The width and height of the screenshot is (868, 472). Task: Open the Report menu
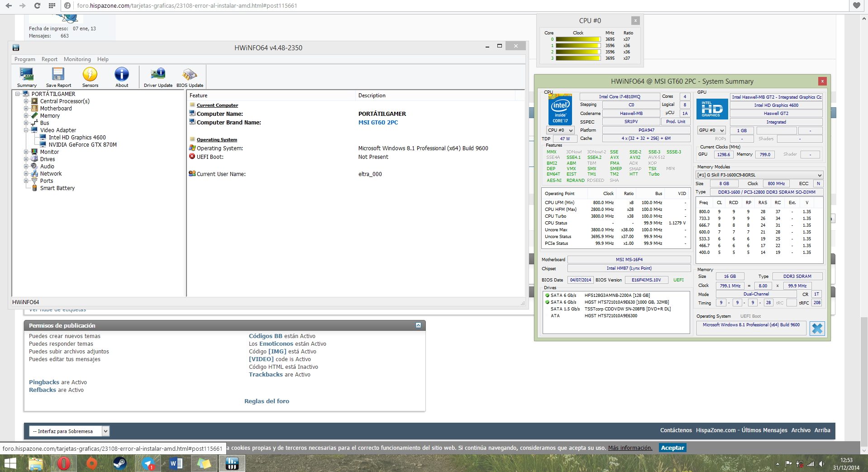[49, 59]
